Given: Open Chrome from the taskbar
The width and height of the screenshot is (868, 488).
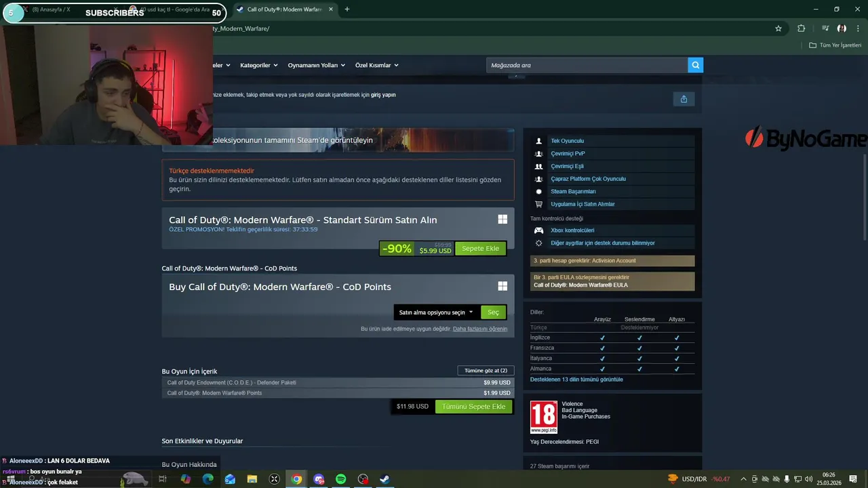Looking at the screenshot, I should (296, 479).
